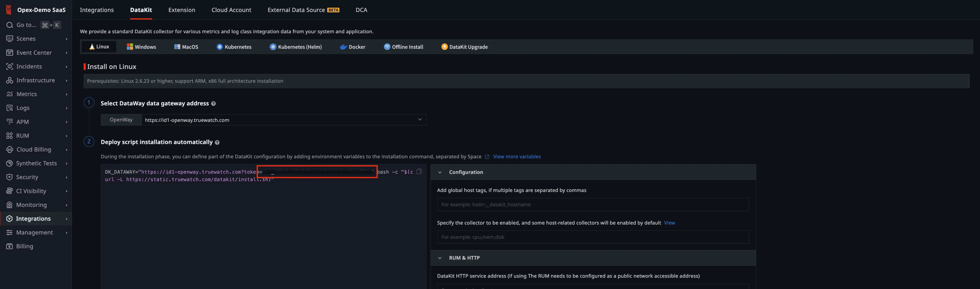Open the OpenWay gateway address dropdown
This screenshot has height=289, width=980.
284,120
